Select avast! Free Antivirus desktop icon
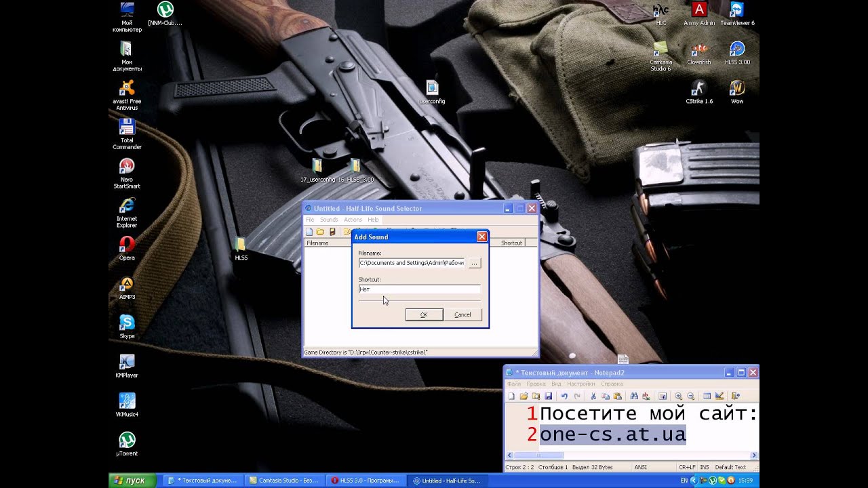The image size is (868, 488). (x=127, y=95)
